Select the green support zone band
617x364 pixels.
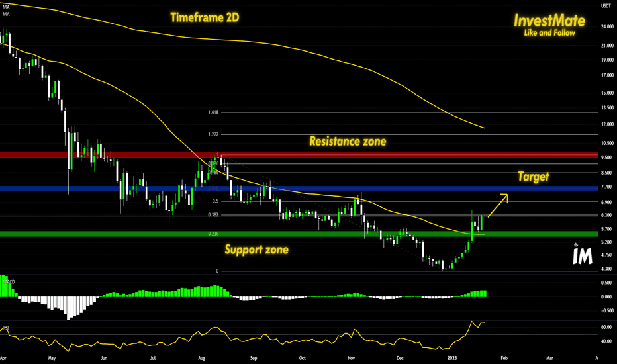click(x=299, y=234)
